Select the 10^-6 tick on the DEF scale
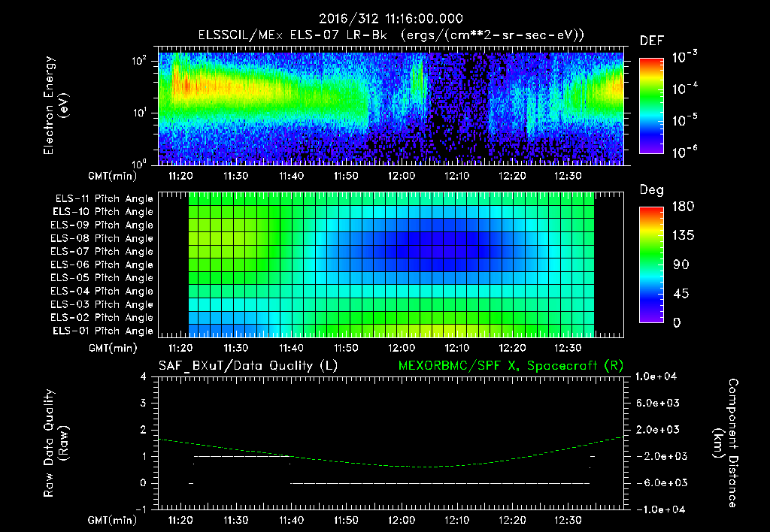Screen dimensions: 770x532 click(684, 152)
